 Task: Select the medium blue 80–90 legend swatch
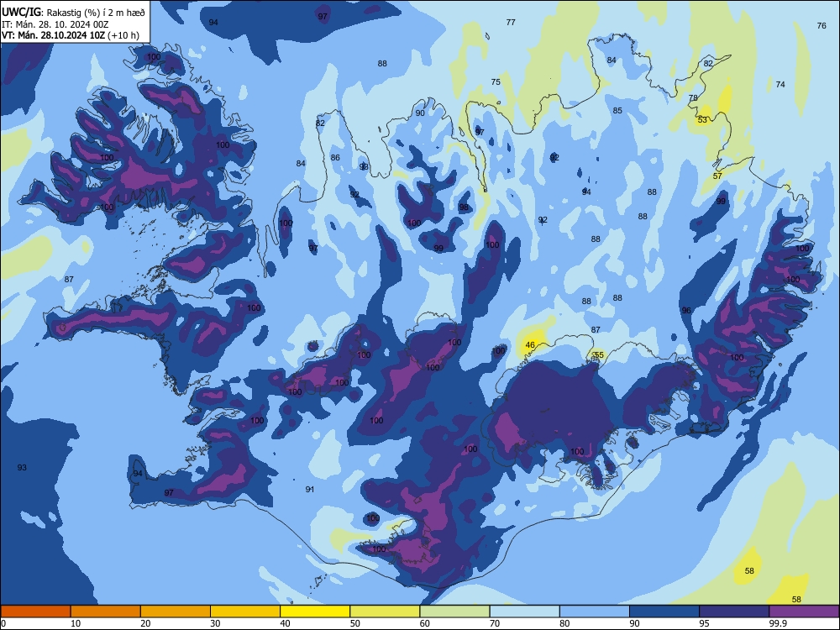click(x=595, y=612)
